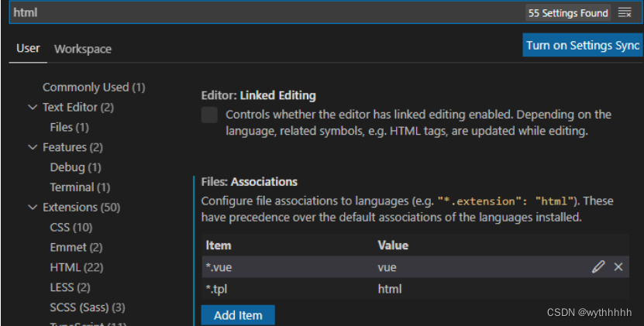Open the CSS extension settings

pyautogui.click(x=71, y=228)
